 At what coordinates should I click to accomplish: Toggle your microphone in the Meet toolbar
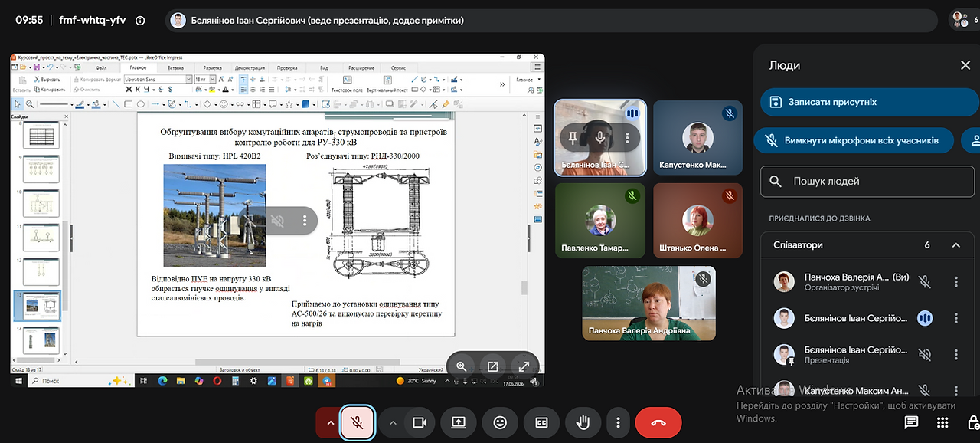tap(357, 422)
